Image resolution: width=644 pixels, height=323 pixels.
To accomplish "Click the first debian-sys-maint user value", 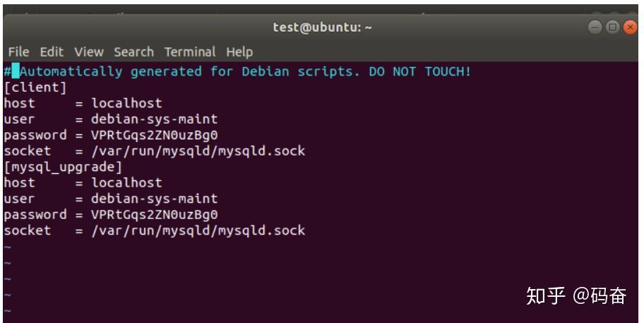I will 155,119.
